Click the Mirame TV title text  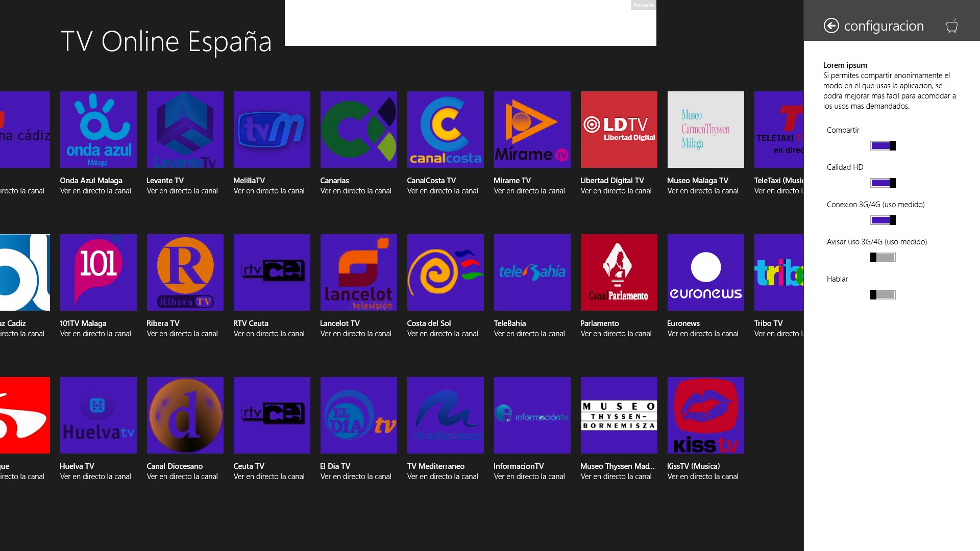point(512,181)
